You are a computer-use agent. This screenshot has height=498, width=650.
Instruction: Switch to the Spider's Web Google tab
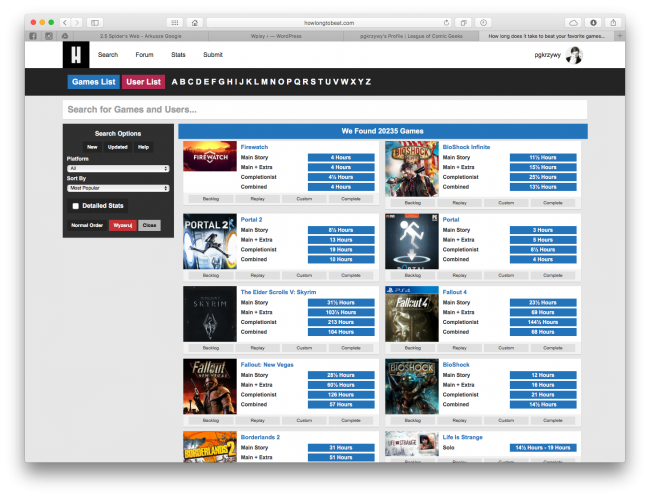pyautogui.click(x=141, y=36)
